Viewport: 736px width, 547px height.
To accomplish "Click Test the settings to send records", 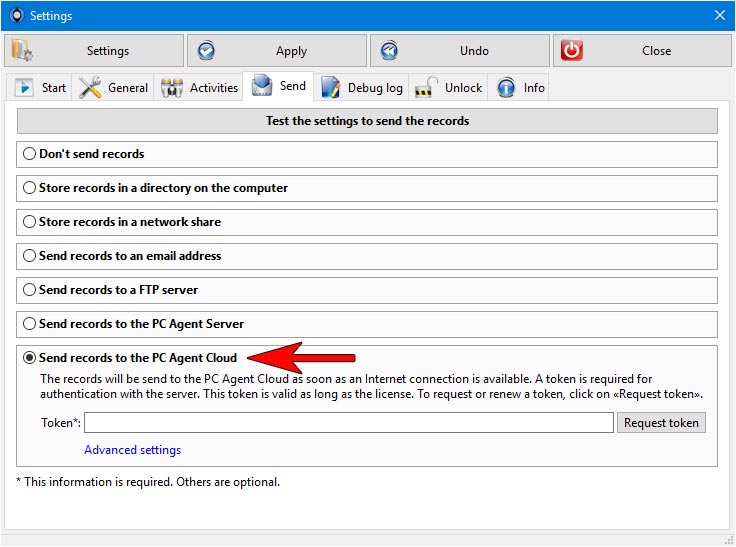I will coord(367,121).
